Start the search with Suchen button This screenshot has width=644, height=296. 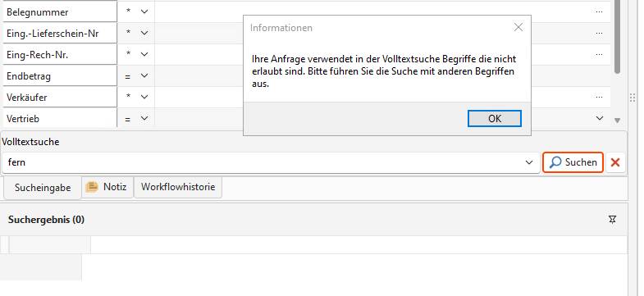click(x=573, y=162)
